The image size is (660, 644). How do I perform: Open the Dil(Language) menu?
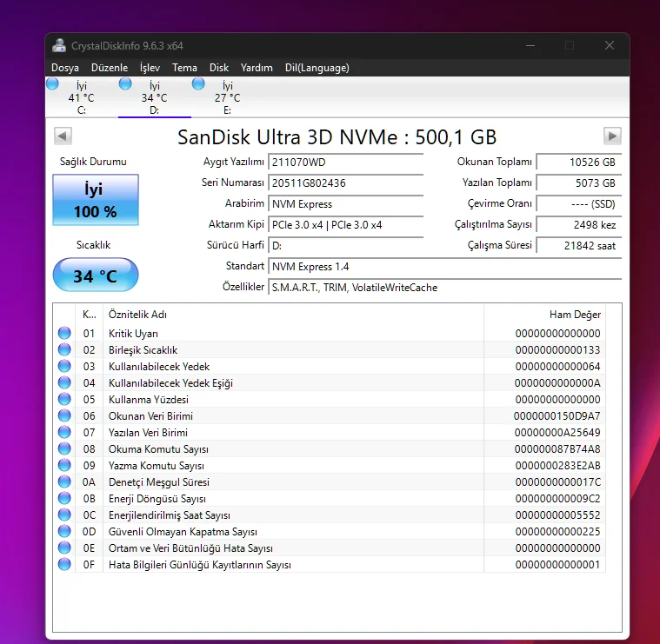click(x=317, y=68)
